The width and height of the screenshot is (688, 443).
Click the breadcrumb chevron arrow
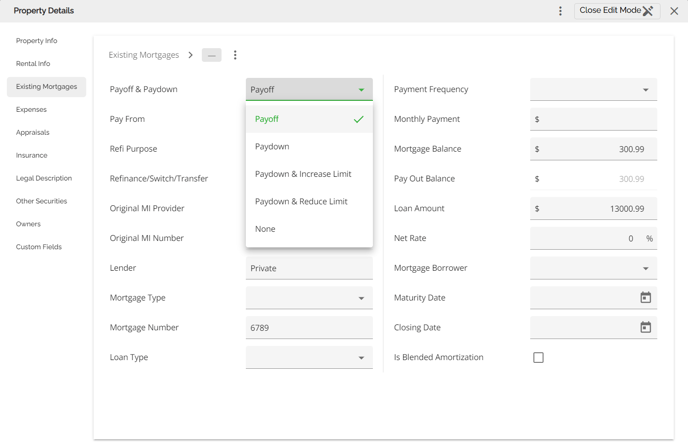190,55
